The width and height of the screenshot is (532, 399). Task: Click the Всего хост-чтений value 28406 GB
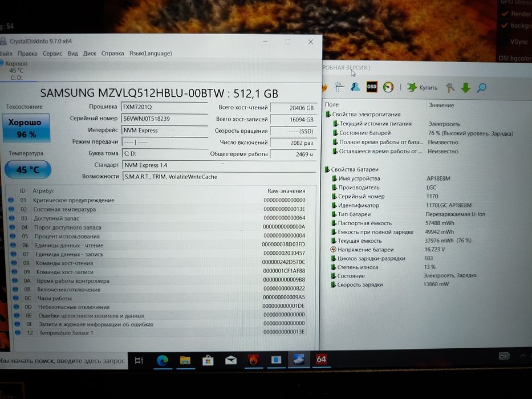pyautogui.click(x=293, y=108)
